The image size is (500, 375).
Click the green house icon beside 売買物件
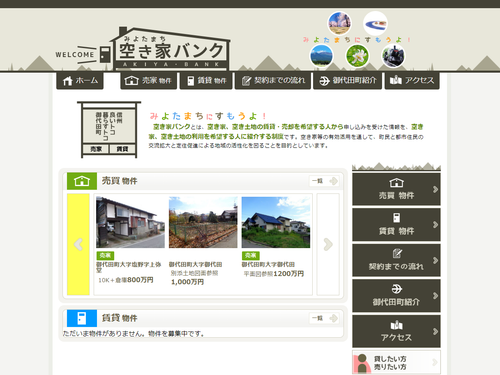pos(82,181)
